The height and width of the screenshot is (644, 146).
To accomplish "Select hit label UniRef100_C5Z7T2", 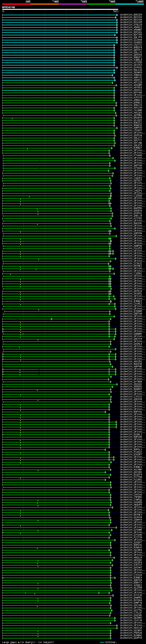I will coord(131,45).
